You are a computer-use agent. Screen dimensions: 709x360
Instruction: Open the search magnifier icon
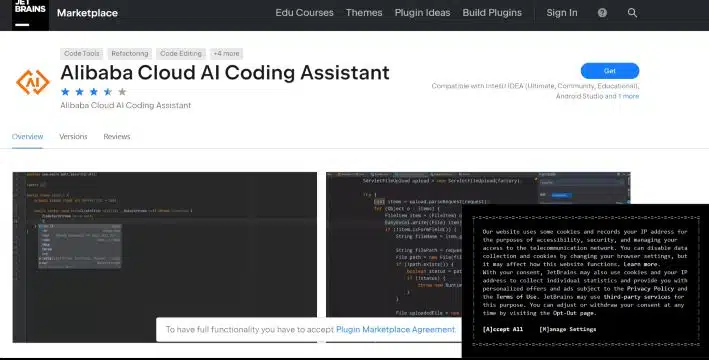[632, 13]
